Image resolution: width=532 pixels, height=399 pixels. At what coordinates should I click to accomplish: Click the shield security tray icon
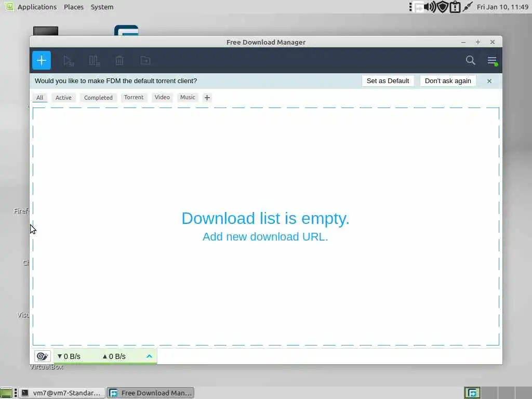(x=443, y=7)
